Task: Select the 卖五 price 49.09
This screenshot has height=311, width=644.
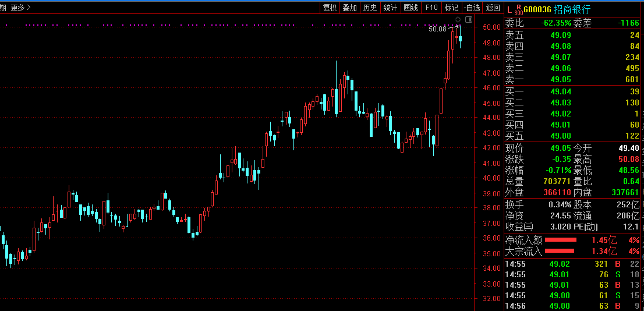Action: tap(561, 35)
